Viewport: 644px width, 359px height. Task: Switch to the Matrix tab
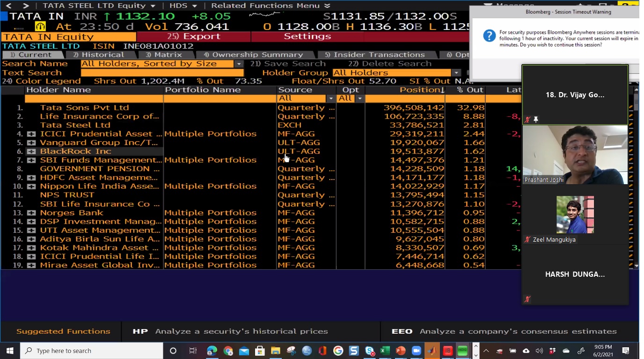pos(164,55)
